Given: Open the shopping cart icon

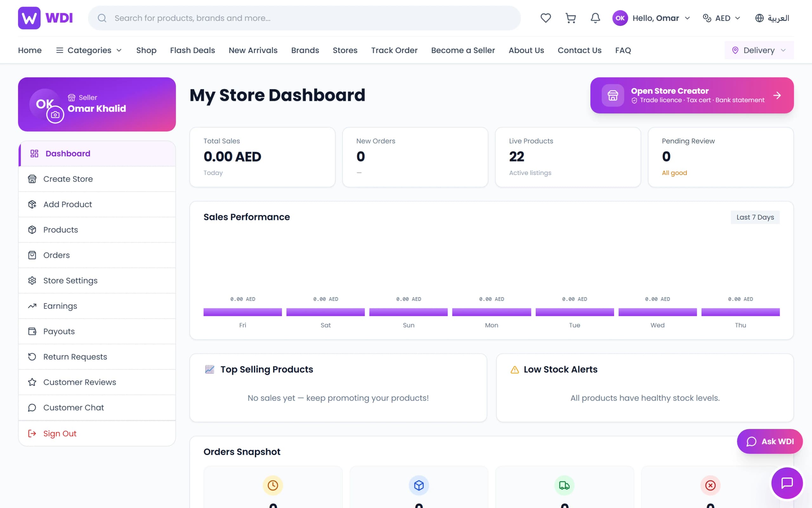Looking at the screenshot, I should coord(570,18).
